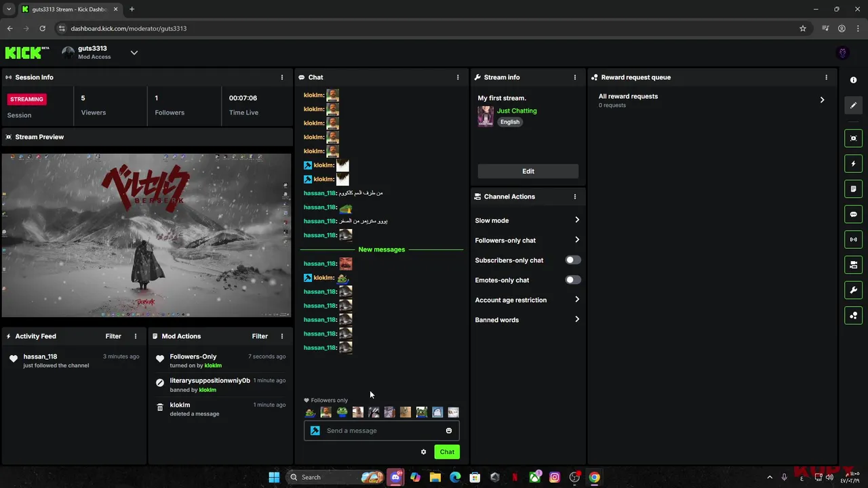Open Mod Actions options menu
Screen dimensions: 868x488
coord(282,336)
